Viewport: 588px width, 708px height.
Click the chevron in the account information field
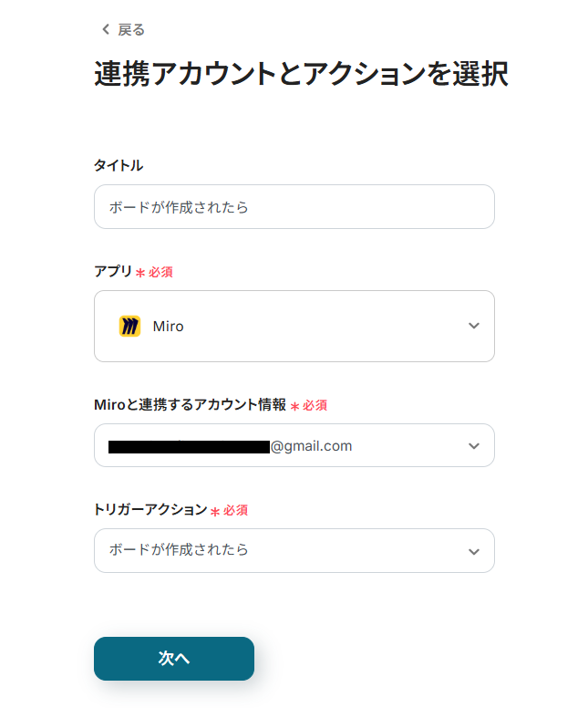point(473,446)
